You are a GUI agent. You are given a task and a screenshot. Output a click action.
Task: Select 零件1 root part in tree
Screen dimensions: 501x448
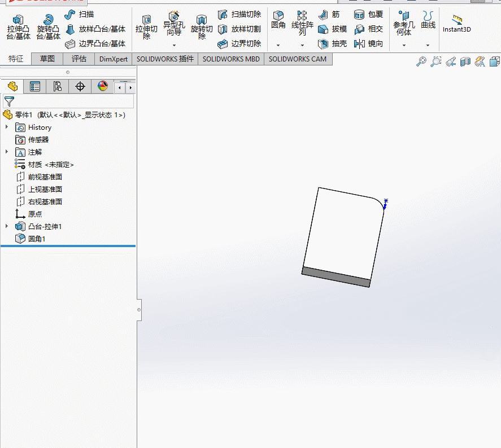[64, 115]
